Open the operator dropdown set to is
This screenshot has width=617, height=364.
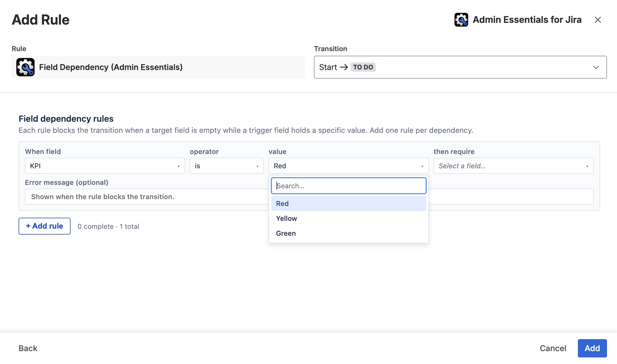coord(227,166)
